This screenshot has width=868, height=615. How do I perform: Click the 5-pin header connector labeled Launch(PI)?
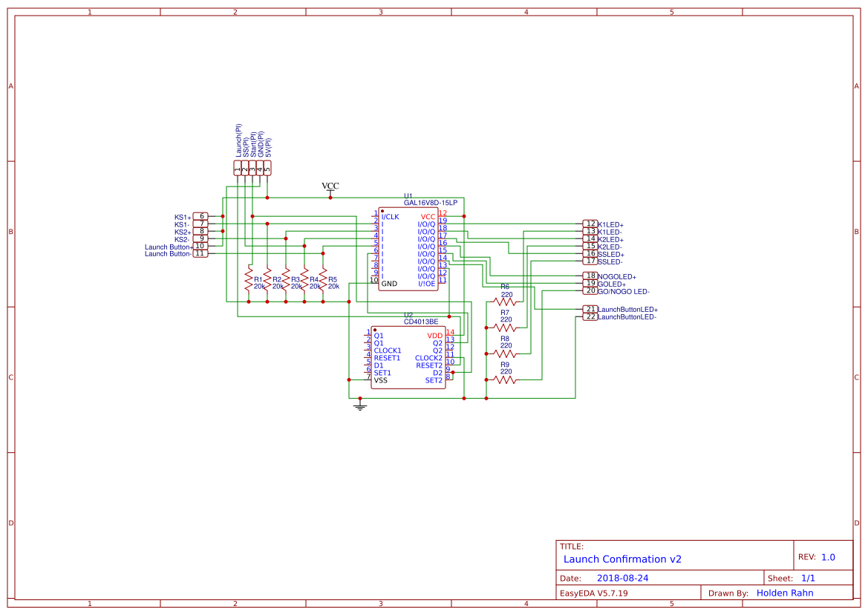point(252,167)
